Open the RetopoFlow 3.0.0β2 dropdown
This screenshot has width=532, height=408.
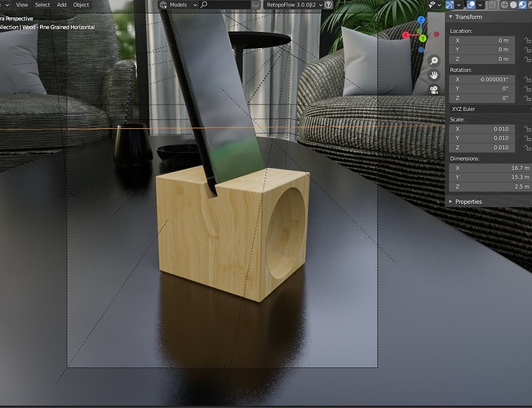294,5
